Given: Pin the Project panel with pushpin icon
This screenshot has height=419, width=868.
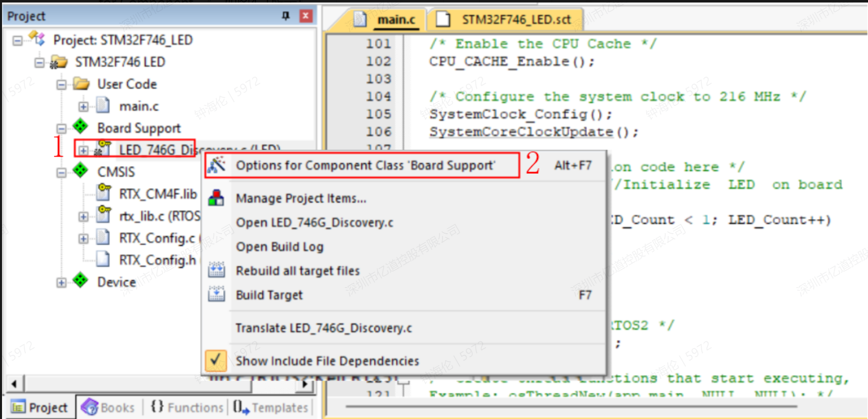Looking at the screenshot, I should pyautogui.click(x=286, y=16).
